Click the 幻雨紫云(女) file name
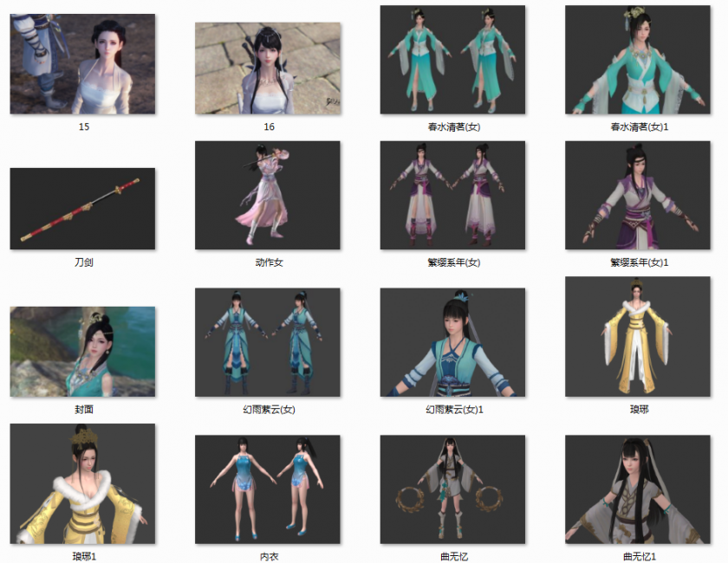The image size is (728, 563). click(269, 410)
